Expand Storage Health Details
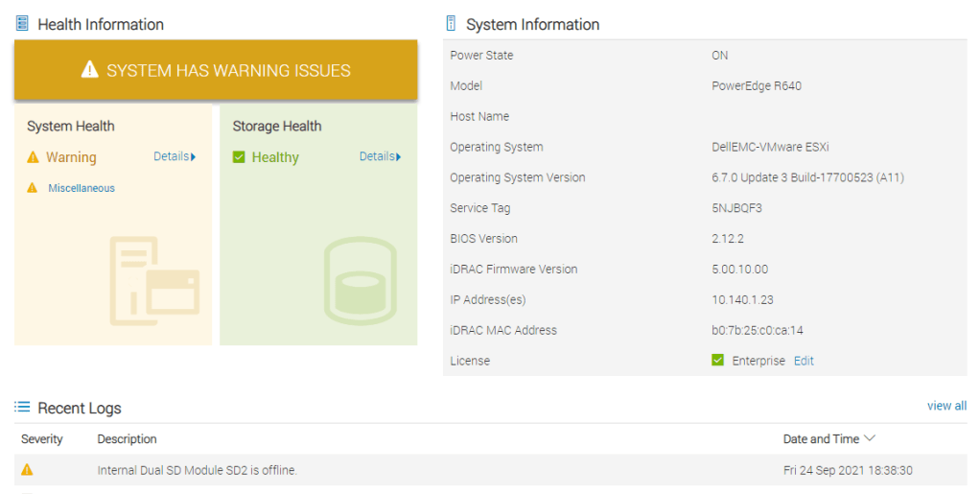The height and width of the screenshot is (494, 980). pos(380,156)
